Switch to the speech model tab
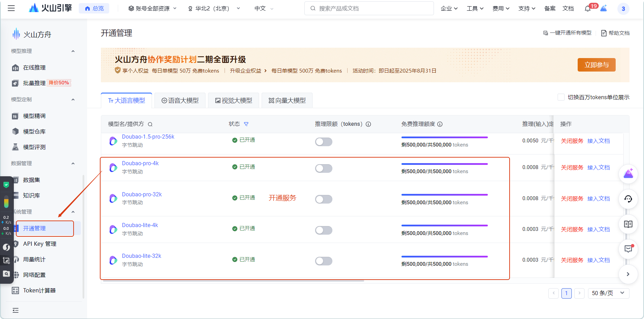 click(180, 101)
